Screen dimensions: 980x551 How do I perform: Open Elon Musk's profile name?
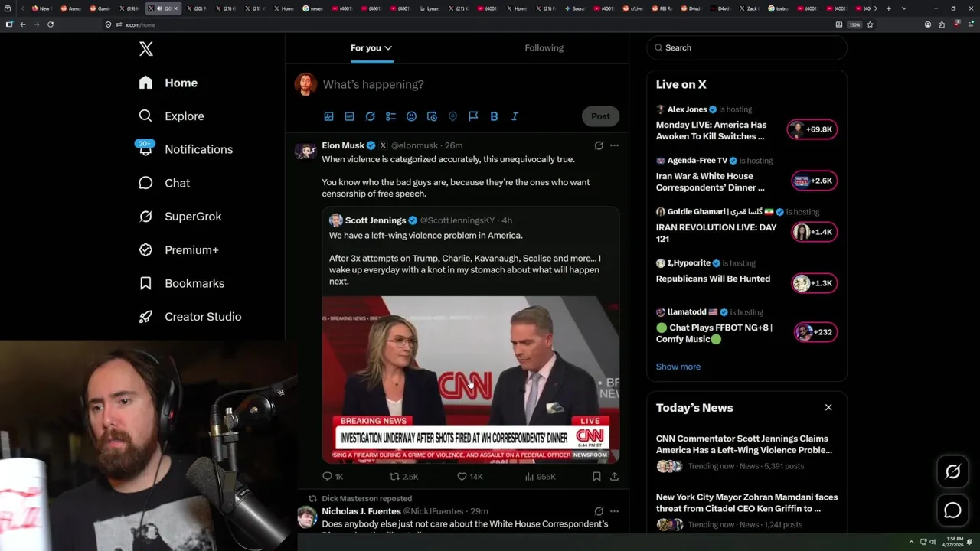click(x=343, y=145)
